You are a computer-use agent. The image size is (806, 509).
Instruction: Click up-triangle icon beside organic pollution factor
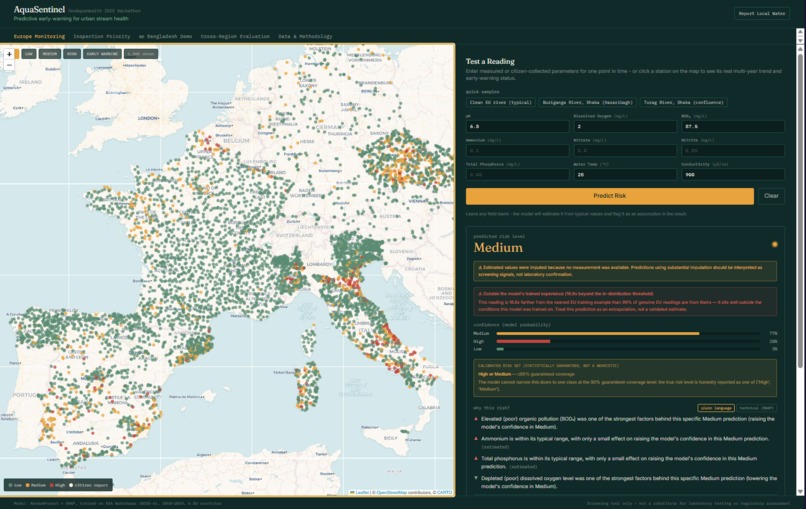[476, 419]
